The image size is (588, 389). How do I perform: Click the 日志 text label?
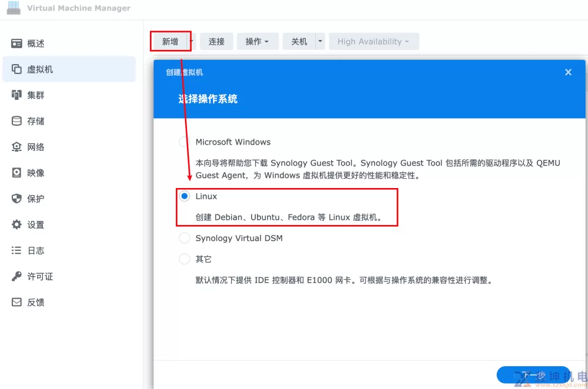pyautogui.click(x=36, y=250)
